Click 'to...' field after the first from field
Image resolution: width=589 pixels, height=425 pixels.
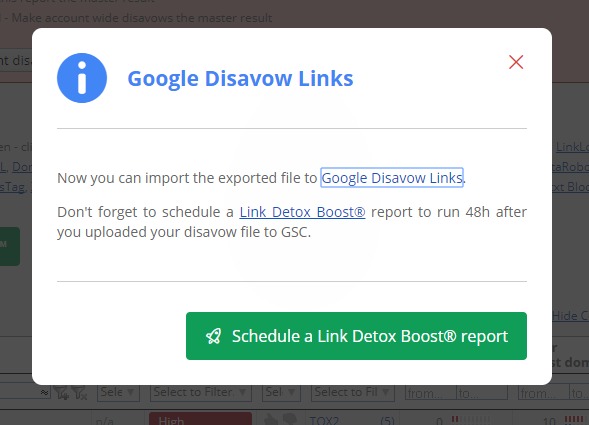482,393
